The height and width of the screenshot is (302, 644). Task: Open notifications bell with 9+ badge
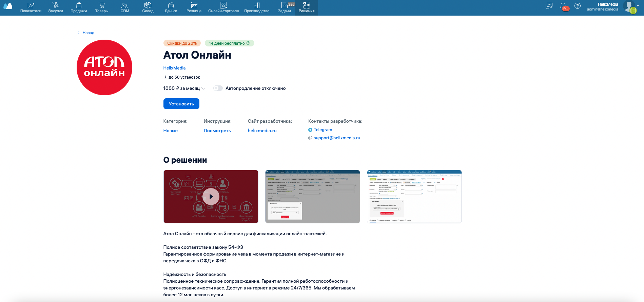pyautogui.click(x=564, y=6)
